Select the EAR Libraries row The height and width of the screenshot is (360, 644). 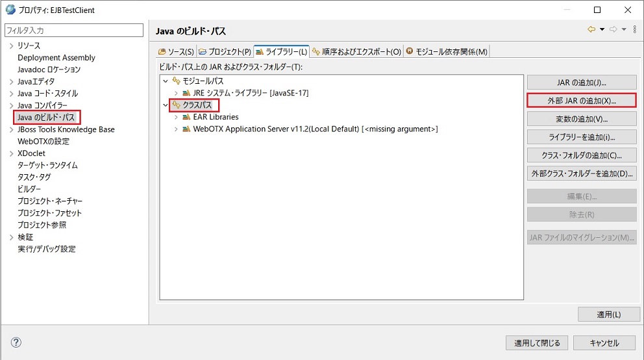coord(216,117)
